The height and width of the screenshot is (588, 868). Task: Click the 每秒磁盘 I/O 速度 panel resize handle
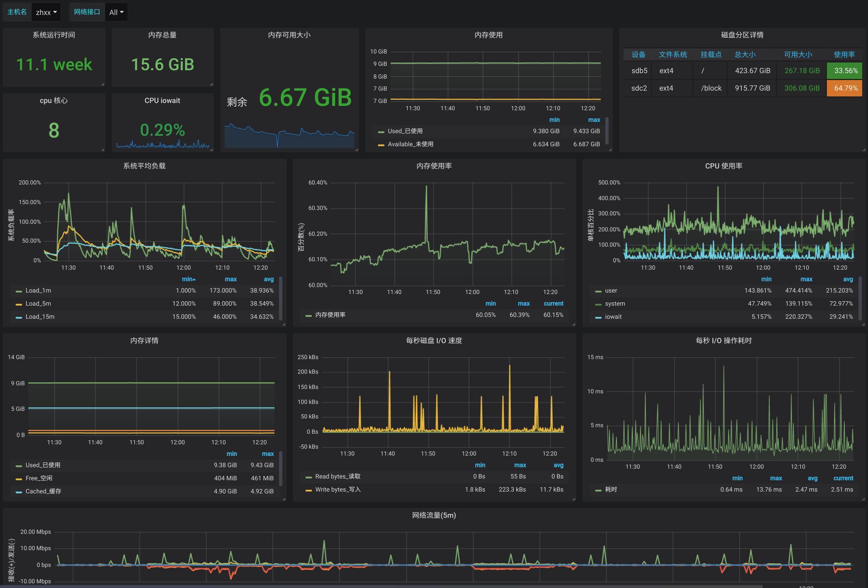click(x=574, y=499)
